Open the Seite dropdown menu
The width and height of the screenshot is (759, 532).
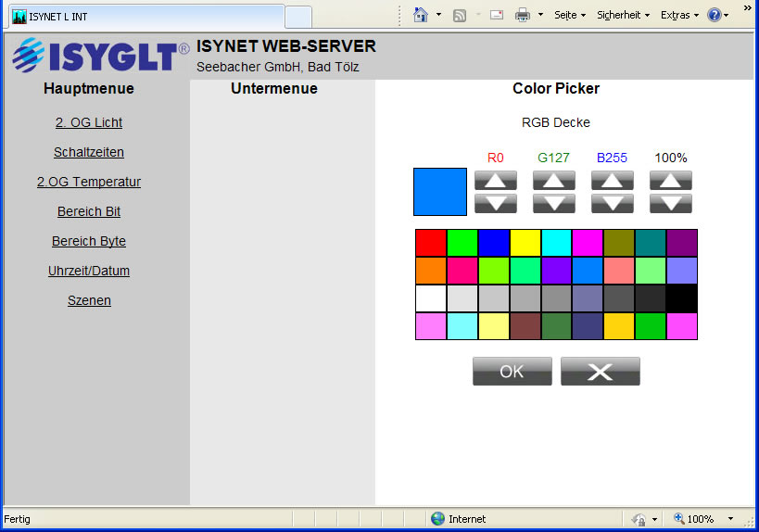(569, 15)
